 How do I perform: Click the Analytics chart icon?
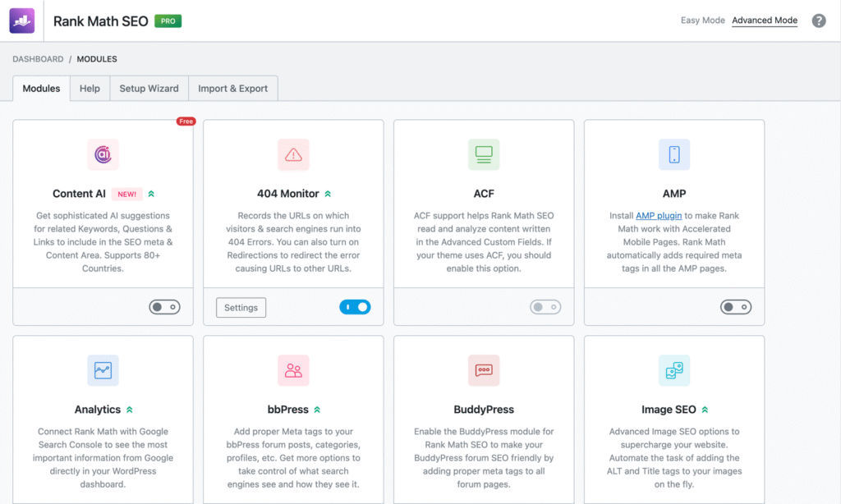(x=103, y=370)
